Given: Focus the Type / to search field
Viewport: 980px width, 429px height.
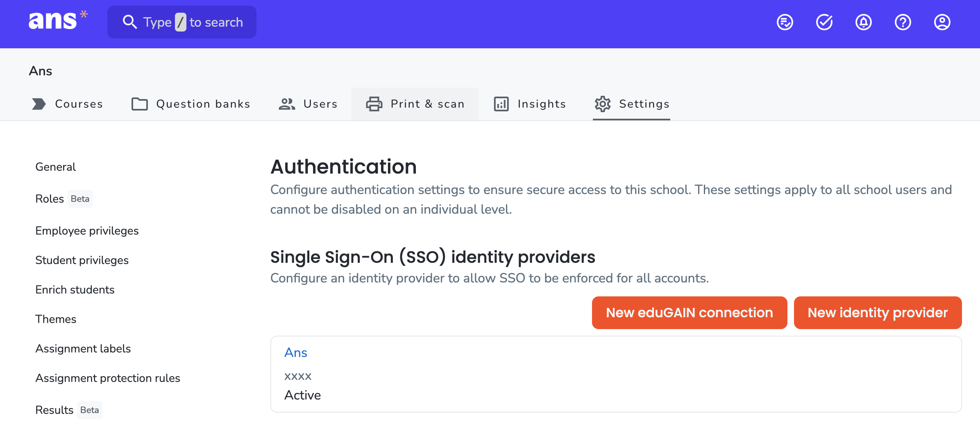Looking at the screenshot, I should (182, 22).
